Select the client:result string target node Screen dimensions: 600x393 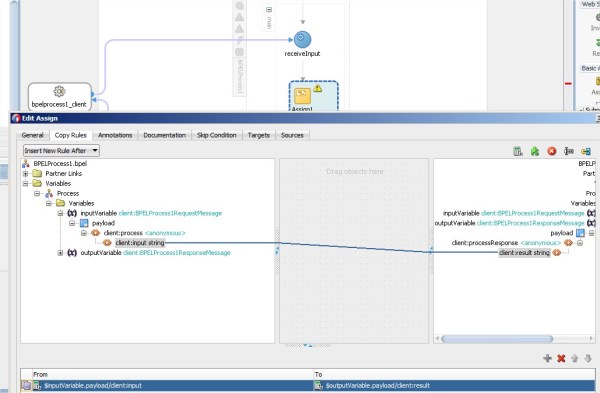pos(525,253)
